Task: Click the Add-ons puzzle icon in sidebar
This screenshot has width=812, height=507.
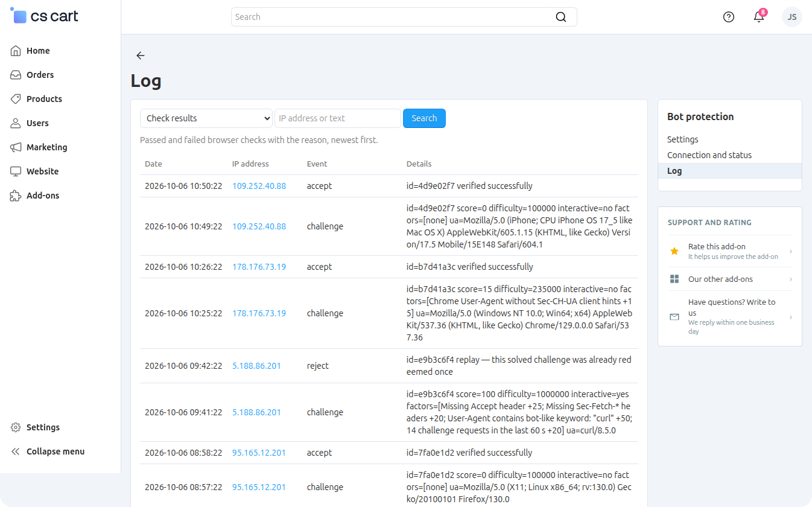Action: [x=16, y=196]
